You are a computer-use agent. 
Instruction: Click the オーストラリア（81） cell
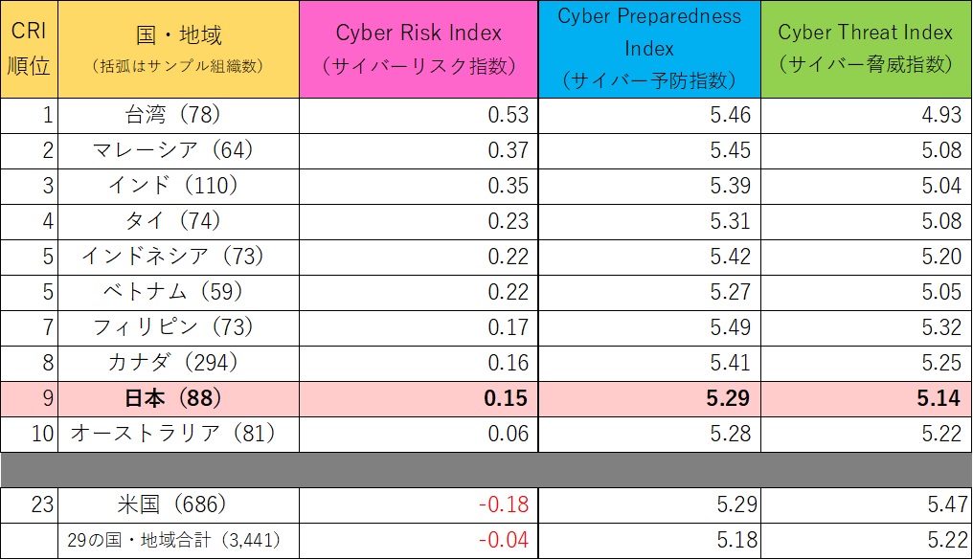coord(178,434)
